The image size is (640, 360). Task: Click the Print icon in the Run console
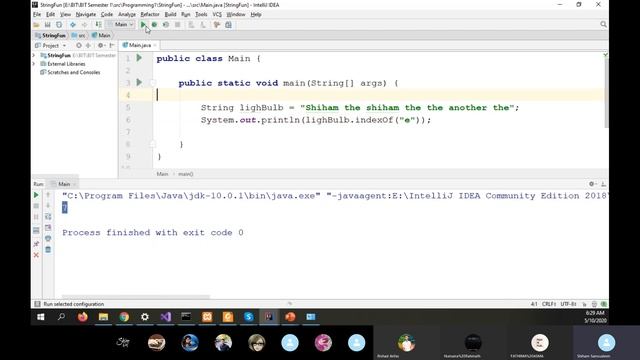pyautogui.click(x=48, y=239)
